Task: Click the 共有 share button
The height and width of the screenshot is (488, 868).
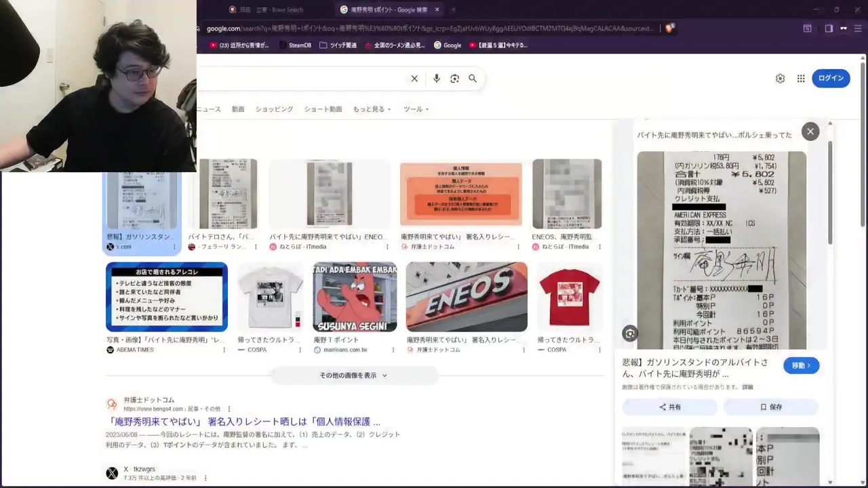Action: coord(670,407)
